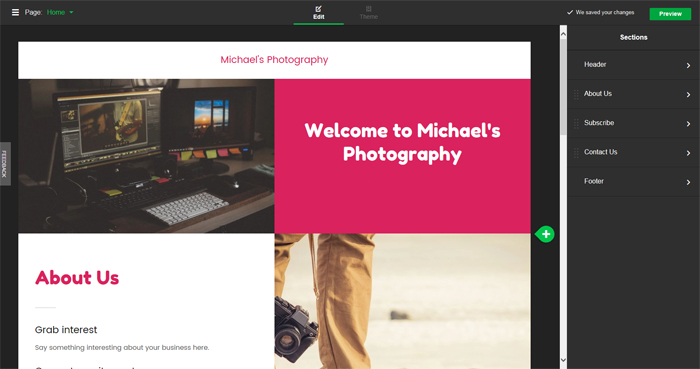The height and width of the screenshot is (369, 700).
Task: Open the Feedback side tab
Action: (x=5, y=164)
